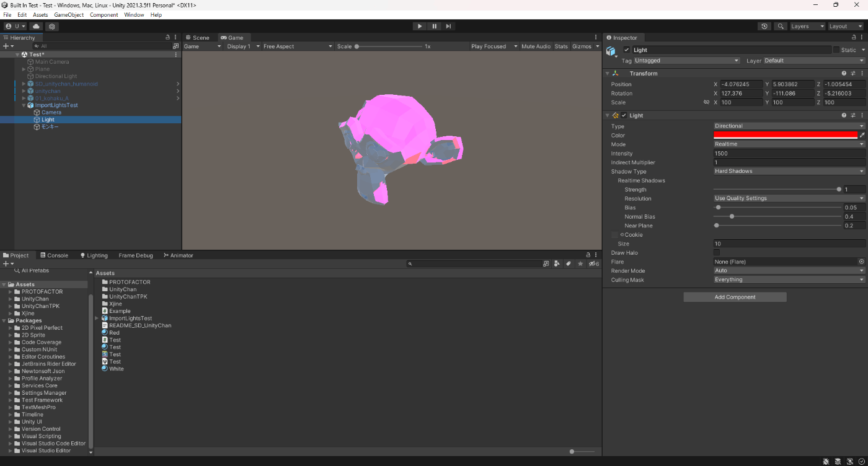This screenshot has width=868, height=466.
Task: Click the Project panel lock icon
Action: tap(588, 255)
